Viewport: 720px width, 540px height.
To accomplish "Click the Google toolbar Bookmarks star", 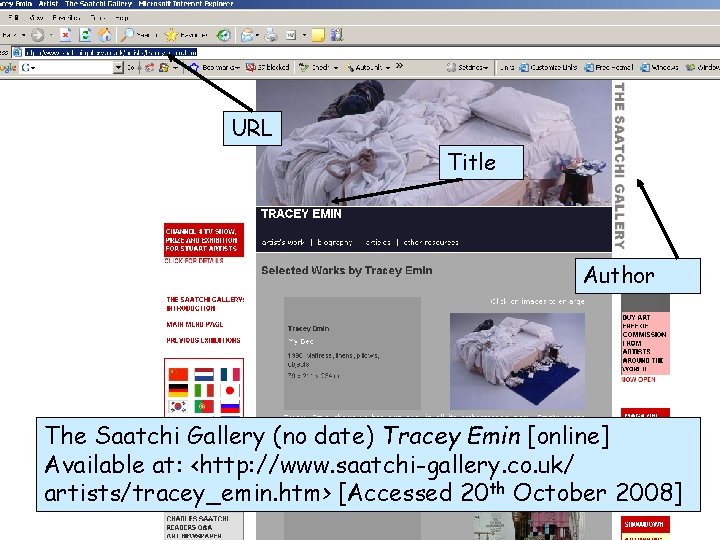I will 194,68.
